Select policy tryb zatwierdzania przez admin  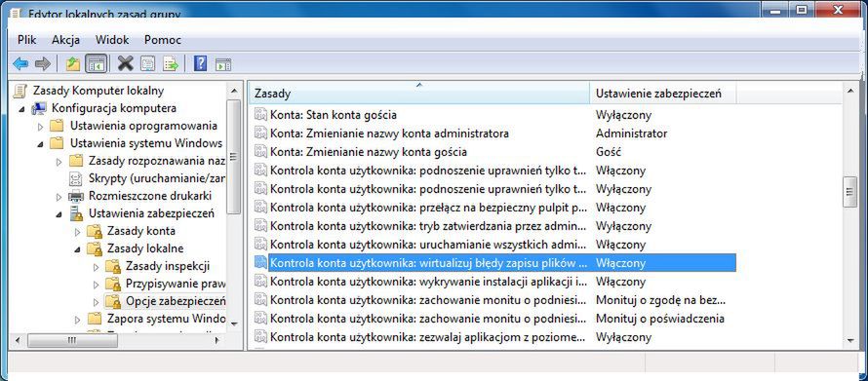(428, 226)
